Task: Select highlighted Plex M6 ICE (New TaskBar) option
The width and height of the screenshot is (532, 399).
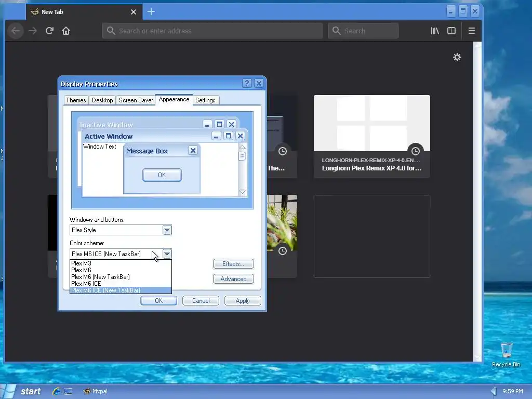Action: click(x=121, y=290)
